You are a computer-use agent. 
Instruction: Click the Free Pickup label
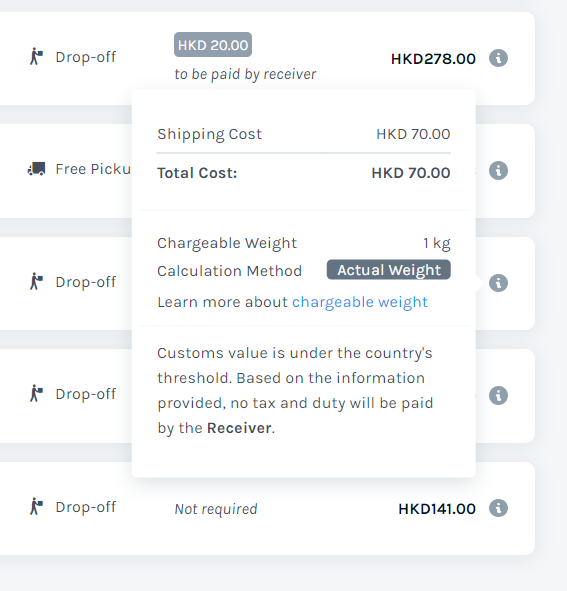point(93,169)
